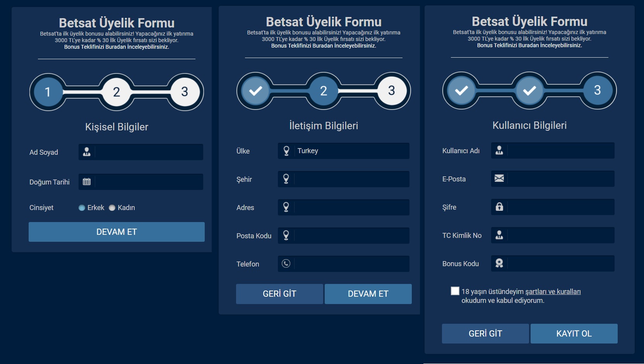644x364 pixels.
Task: Select the Erkek gender radio button
Action: pos(82,208)
